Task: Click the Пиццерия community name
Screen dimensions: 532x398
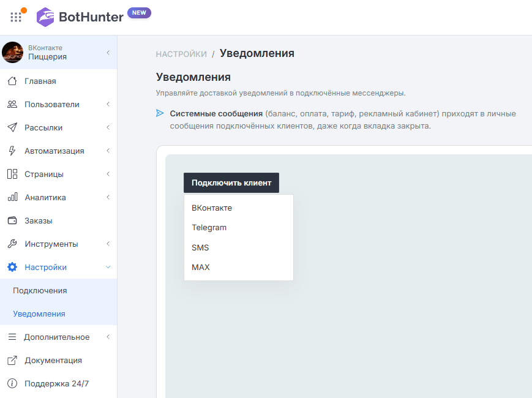Action: [x=47, y=57]
